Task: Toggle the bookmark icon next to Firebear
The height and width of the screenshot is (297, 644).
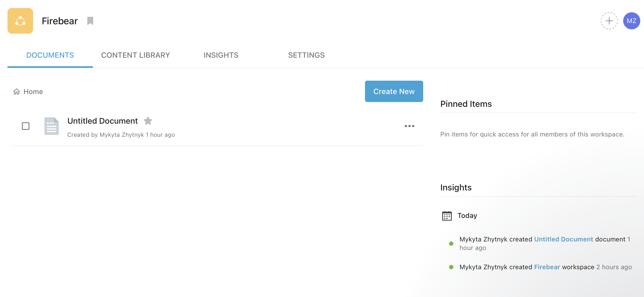Action: (x=90, y=21)
